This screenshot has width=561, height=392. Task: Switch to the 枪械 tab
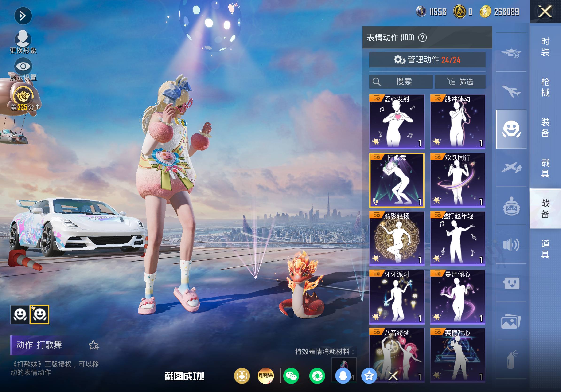pyautogui.click(x=545, y=87)
